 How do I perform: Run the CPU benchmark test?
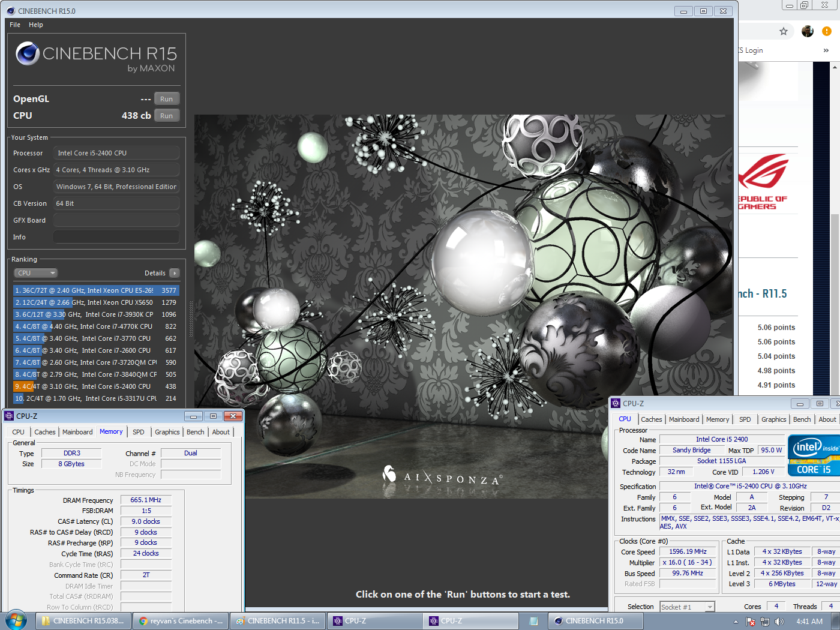point(167,116)
